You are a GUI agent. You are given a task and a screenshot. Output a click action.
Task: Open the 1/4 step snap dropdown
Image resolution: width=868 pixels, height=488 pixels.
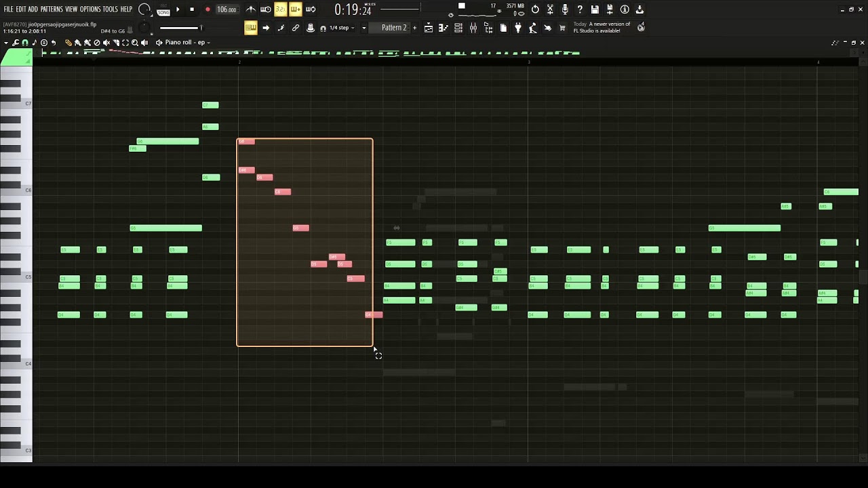[x=342, y=28]
